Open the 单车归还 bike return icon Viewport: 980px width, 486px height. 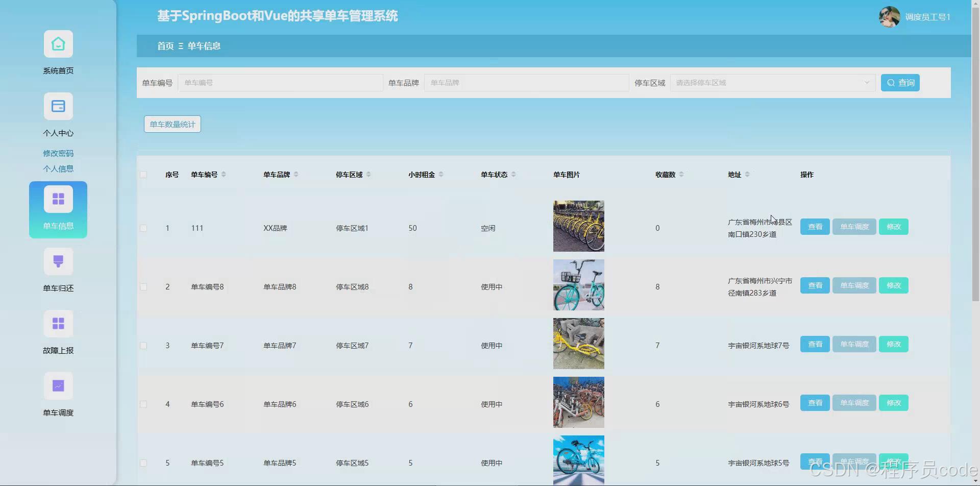pyautogui.click(x=58, y=261)
